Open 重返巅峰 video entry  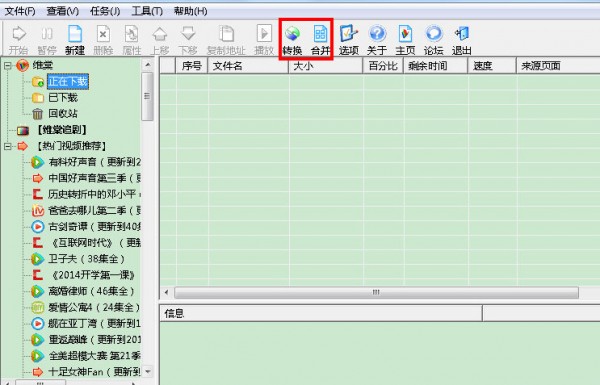coord(95,340)
